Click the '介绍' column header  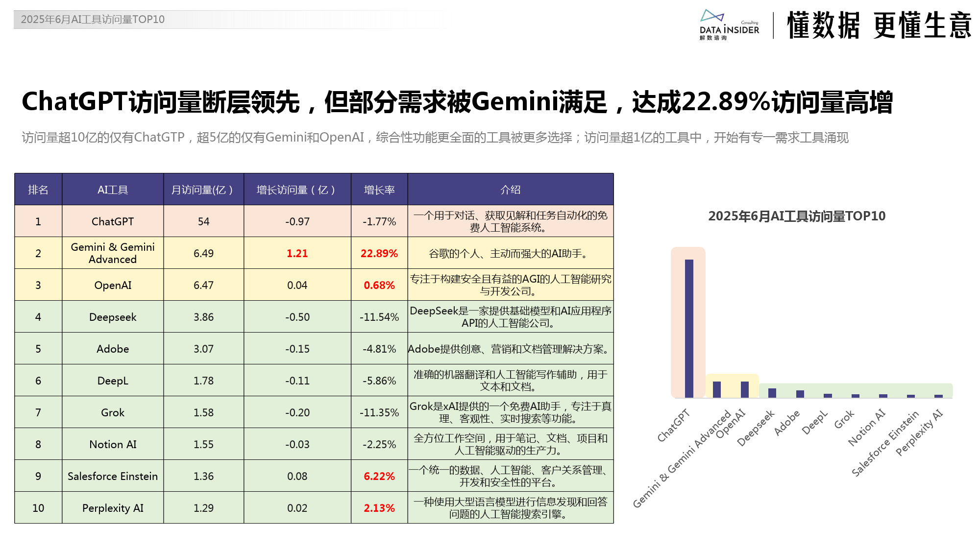tap(511, 190)
